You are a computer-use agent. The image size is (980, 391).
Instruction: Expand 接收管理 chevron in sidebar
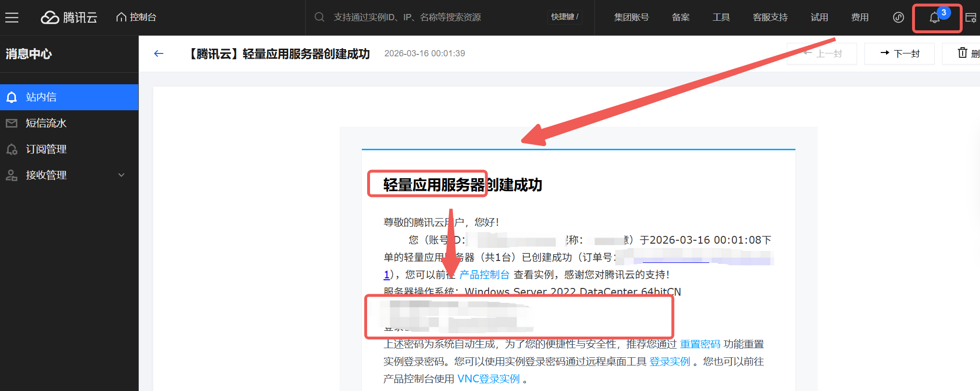point(121,175)
